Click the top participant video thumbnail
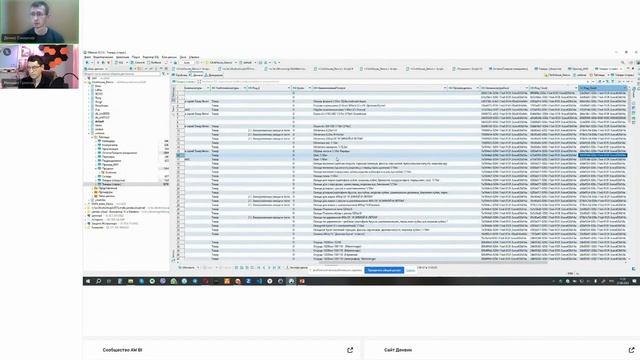 40,22
